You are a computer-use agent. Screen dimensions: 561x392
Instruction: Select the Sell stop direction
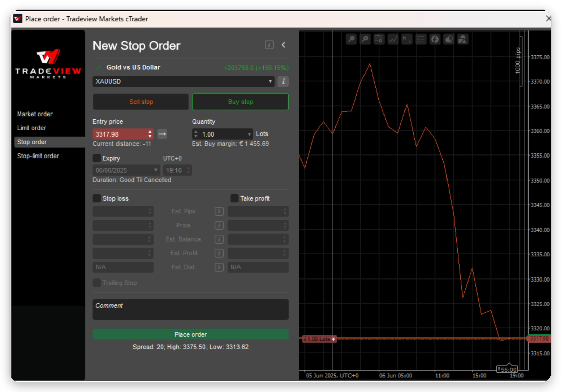pos(141,102)
